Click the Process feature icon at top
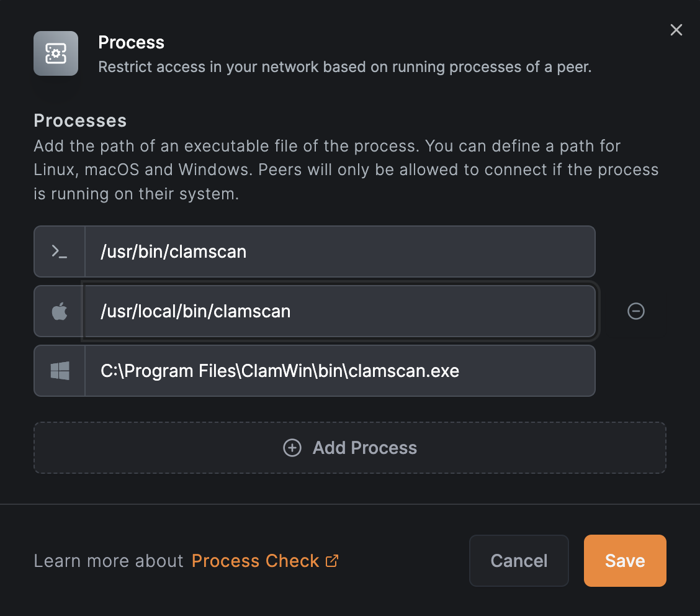Image resolution: width=700 pixels, height=616 pixels. 56,53
